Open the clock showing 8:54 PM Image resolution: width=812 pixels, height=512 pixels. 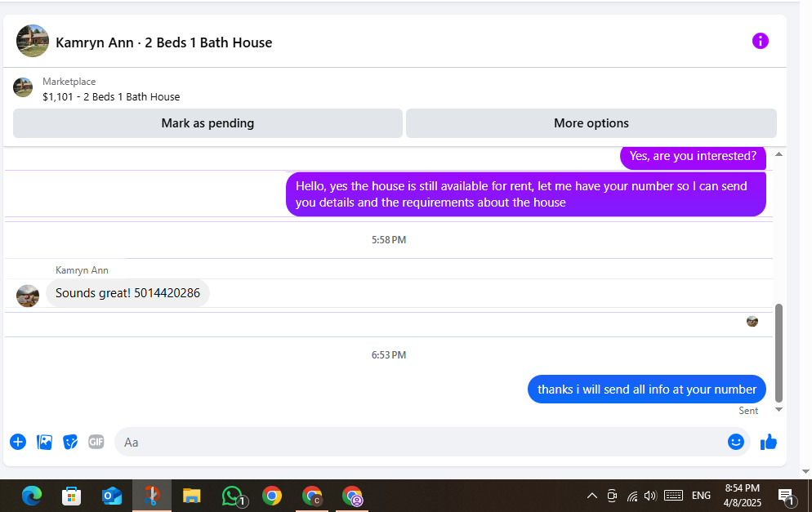[742, 496]
